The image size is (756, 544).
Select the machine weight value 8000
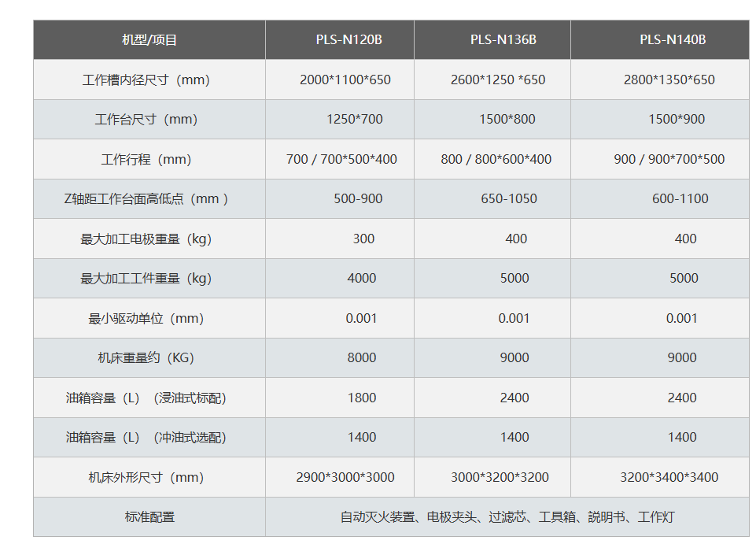tap(362, 358)
